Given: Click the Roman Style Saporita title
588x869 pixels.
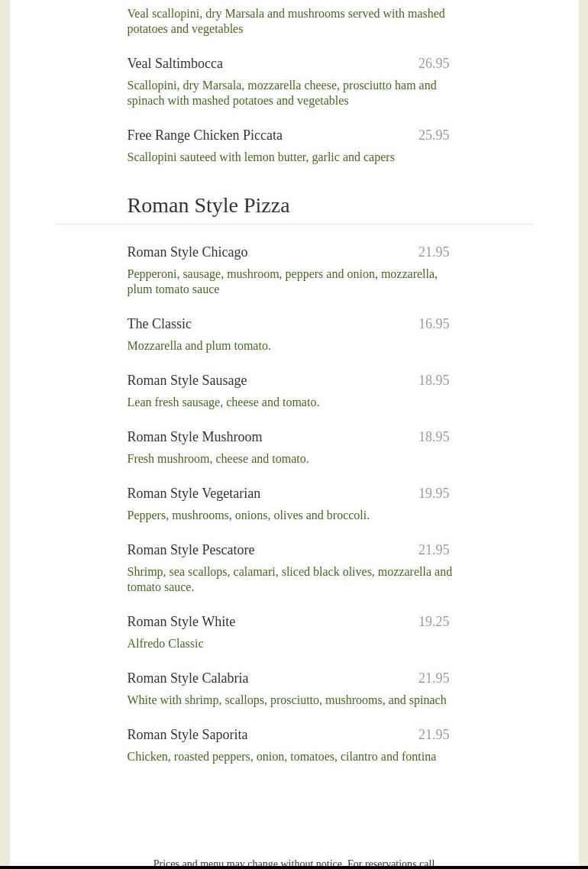Looking at the screenshot, I should point(187,735).
